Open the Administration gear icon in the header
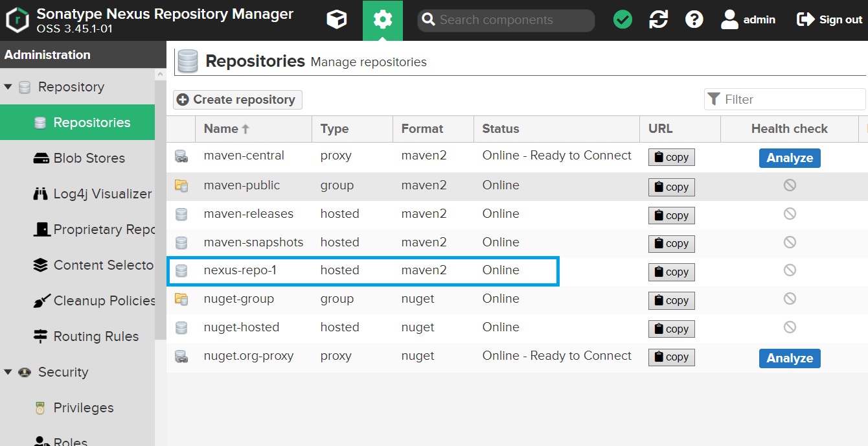 pyautogui.click(x=383, y=20)
